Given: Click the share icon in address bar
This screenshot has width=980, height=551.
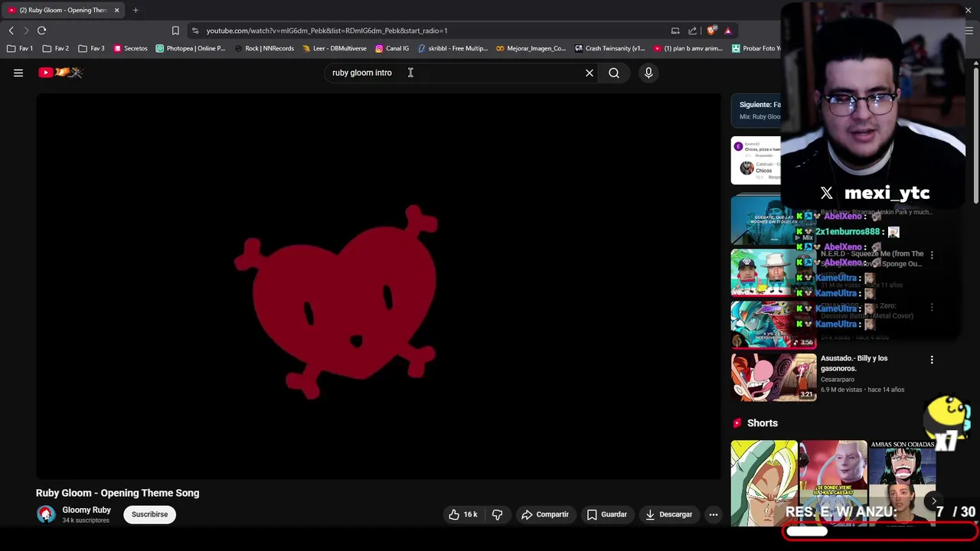Looking at the screenshot, I should tap(693, 31).
